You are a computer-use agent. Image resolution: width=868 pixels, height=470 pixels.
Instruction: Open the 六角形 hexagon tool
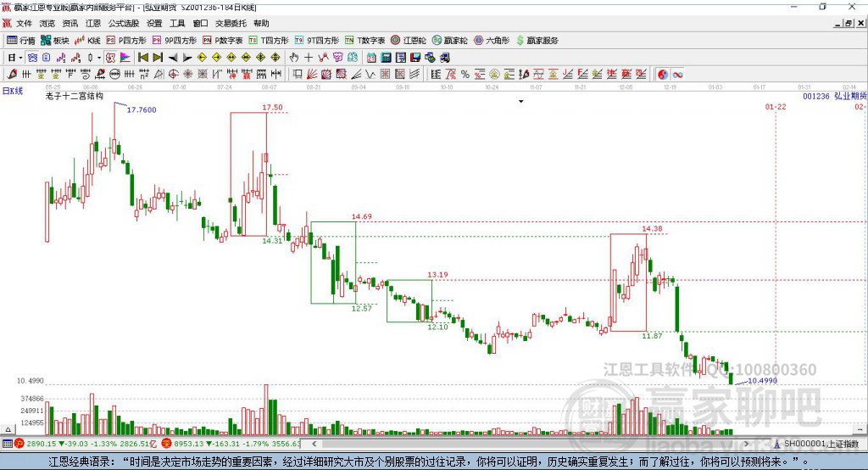click(492, 41)
